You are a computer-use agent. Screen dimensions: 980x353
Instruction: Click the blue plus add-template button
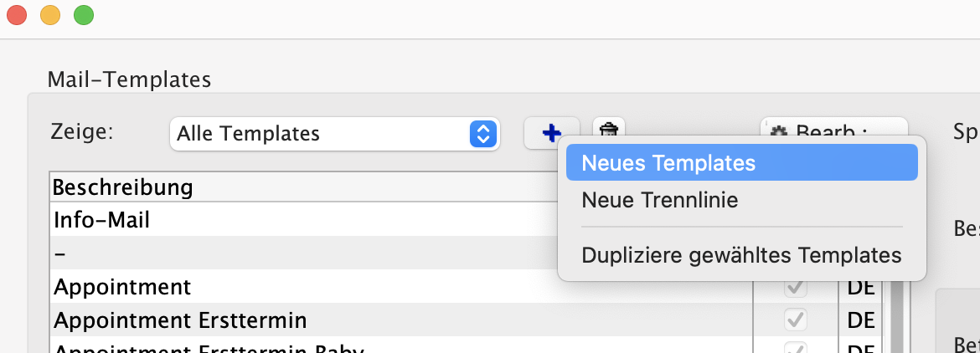point(550,132)
